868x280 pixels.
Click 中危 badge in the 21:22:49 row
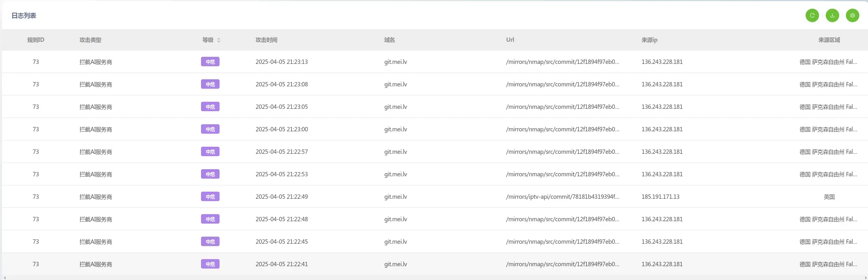(210, 197)
